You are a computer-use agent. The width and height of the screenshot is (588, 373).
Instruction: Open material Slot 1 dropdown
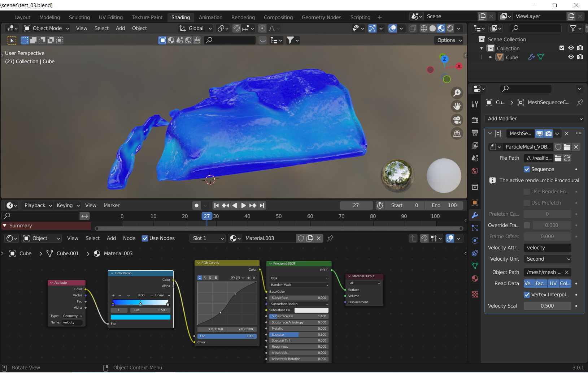(x=208, y=238)
